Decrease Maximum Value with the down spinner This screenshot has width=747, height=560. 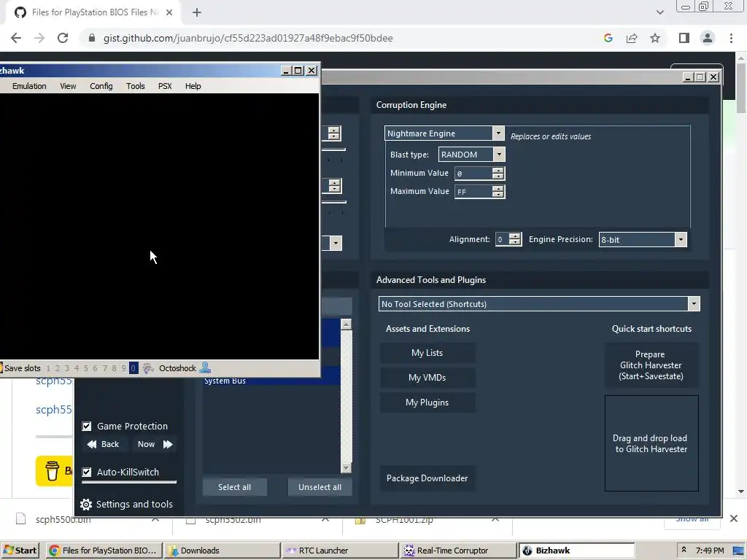pyautogui.click(x=498, y=195)
